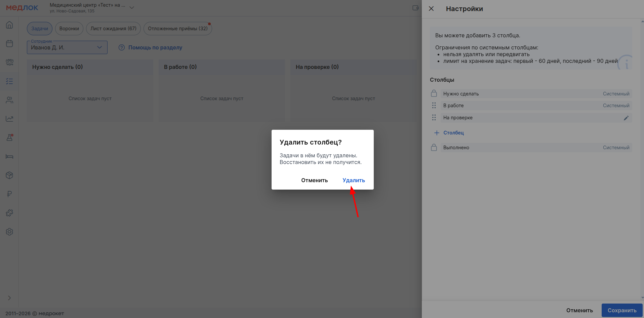Click the drag handle next to На проверке
Viewport: 644px width, 318px height.
[434, 118]
